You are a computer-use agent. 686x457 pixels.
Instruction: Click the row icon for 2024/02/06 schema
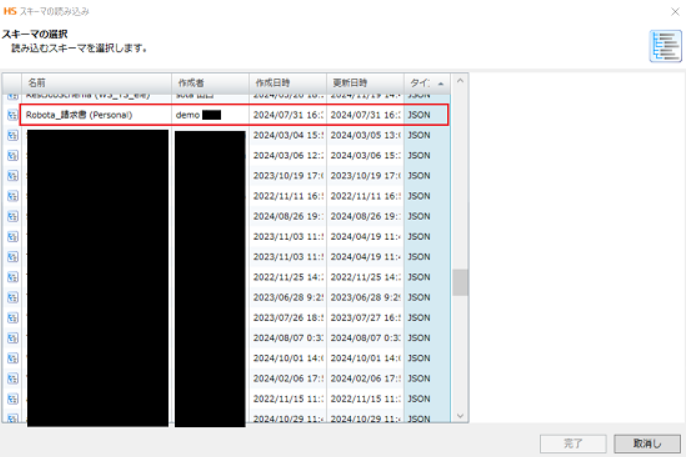(x=12, y=379)
